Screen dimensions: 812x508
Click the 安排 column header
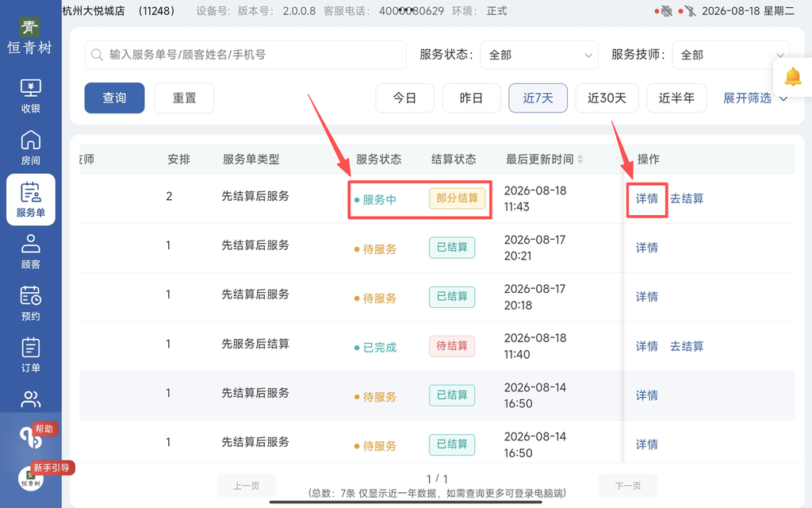[178, 159]
